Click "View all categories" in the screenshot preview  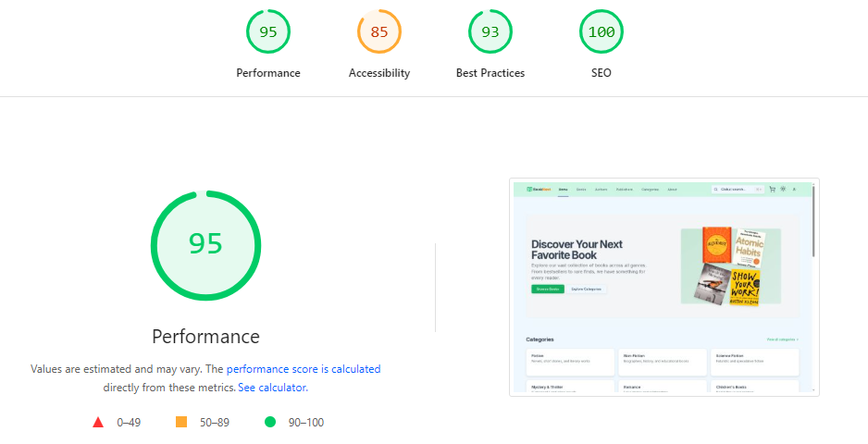point(782,339)
